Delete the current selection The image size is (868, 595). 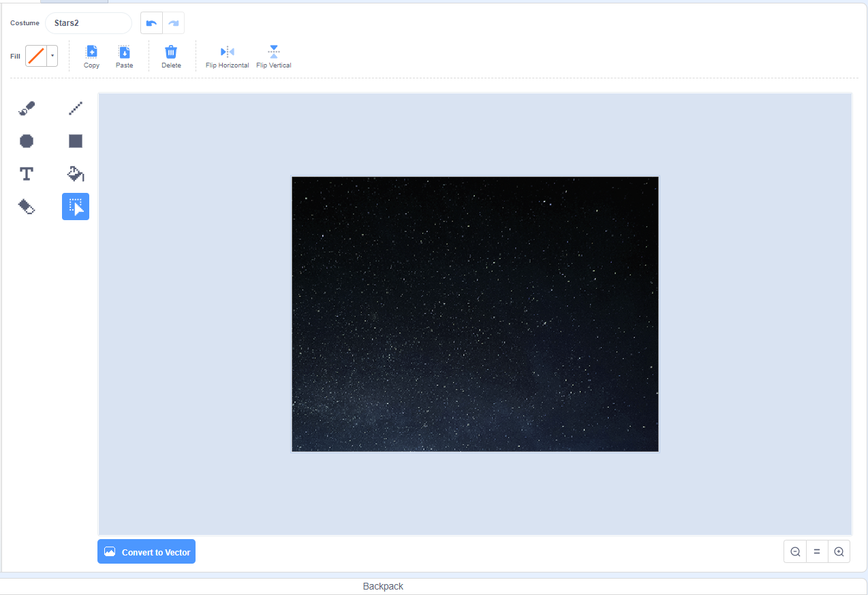coord(170,55)
